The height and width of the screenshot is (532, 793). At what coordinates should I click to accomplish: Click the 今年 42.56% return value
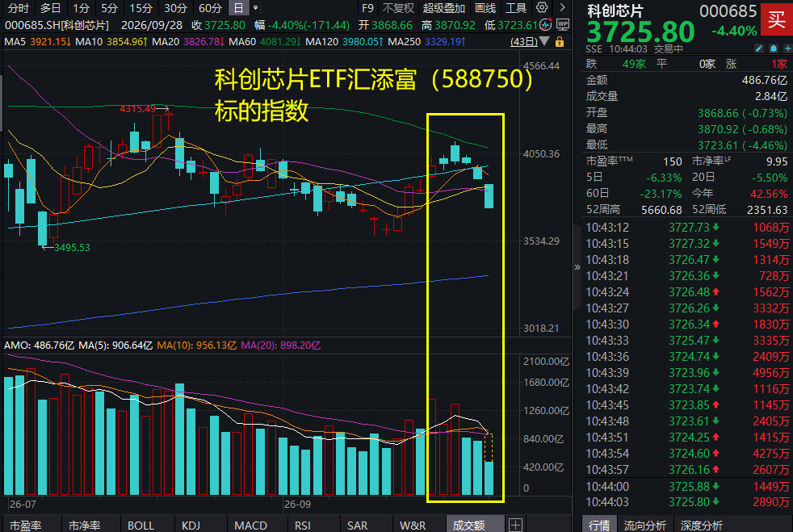[x=768, y=193]
